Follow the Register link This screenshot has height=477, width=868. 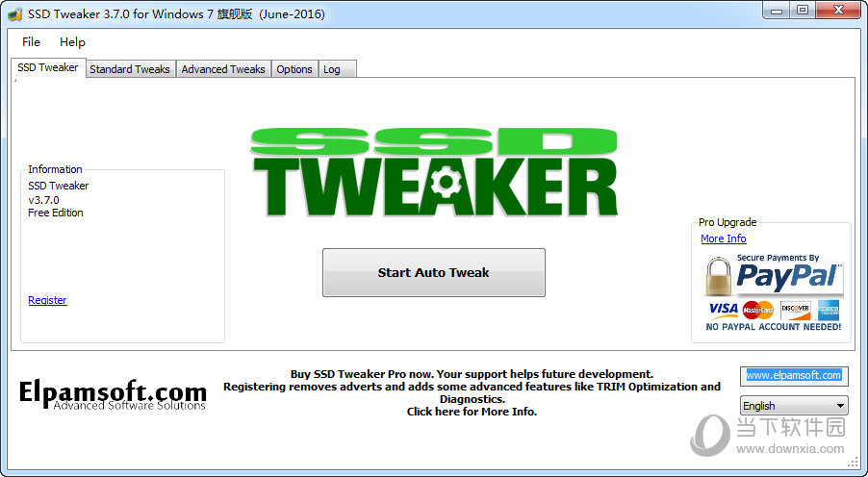[47, 300]
